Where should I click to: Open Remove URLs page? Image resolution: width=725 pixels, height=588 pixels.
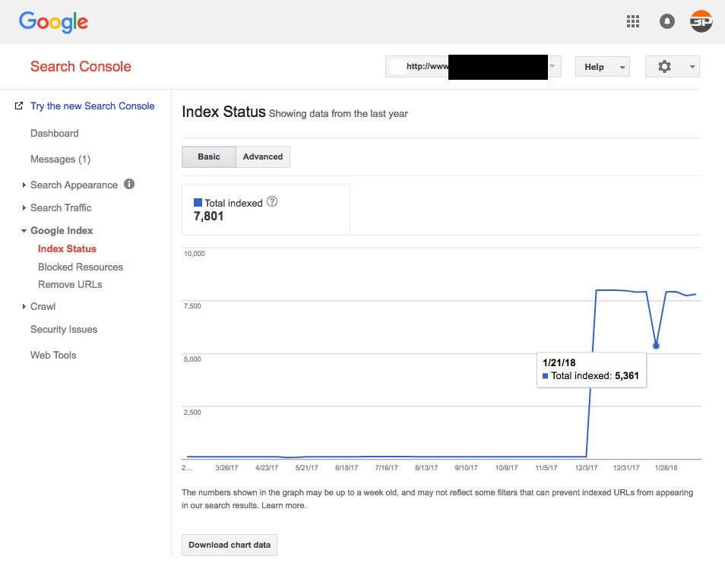(70, 285)
